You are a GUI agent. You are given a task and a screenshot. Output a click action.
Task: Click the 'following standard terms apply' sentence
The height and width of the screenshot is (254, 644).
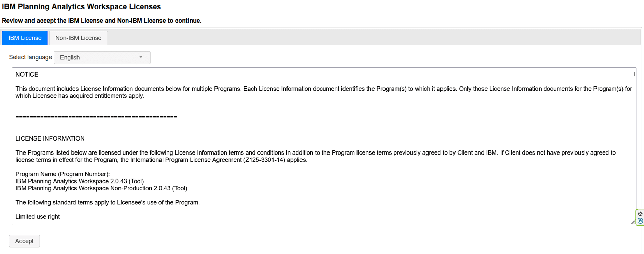click(x=108, y=202)
